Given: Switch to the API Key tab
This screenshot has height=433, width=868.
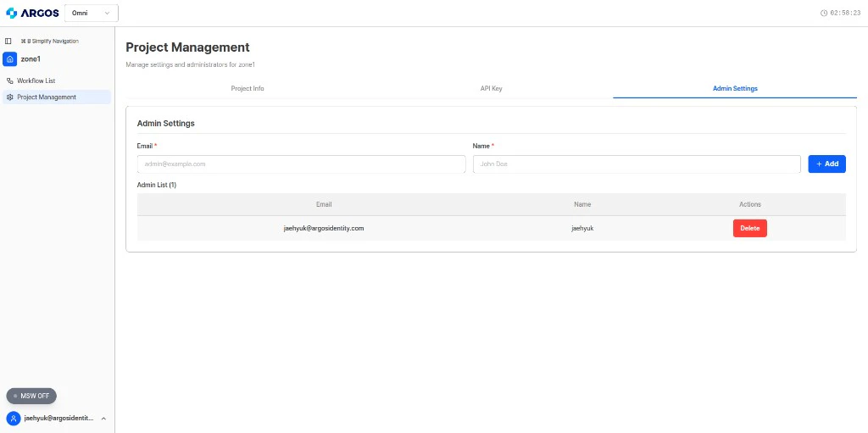Looking at the screenshot, I should pos(491,89).
